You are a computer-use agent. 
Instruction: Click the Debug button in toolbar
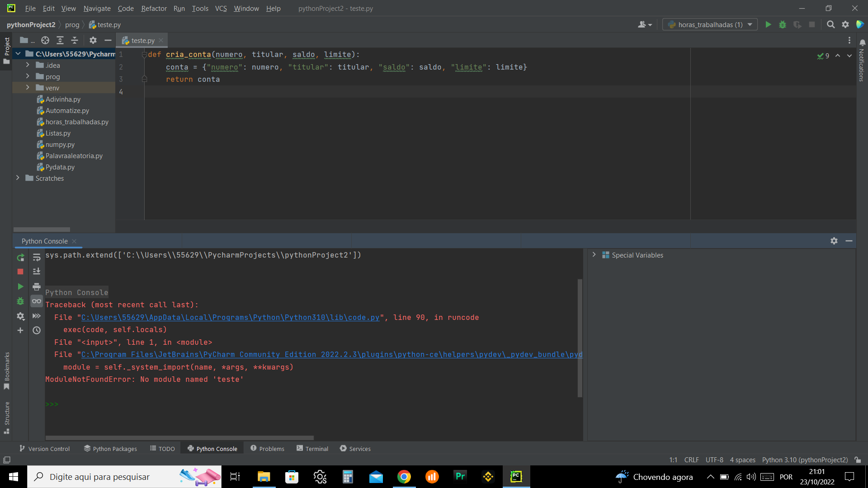click(782, 25)
